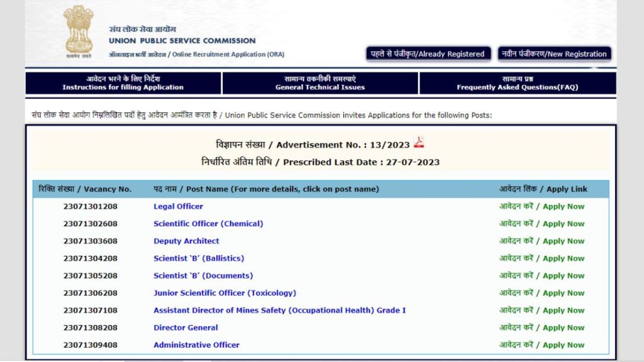Open Frequently Asked Questions (FAQ)
Screen dimensions: 644x362
(x=518, y=83)
